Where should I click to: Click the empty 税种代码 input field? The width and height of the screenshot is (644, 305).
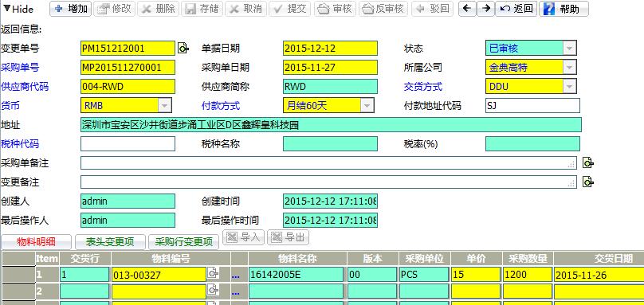pos(128,143)
